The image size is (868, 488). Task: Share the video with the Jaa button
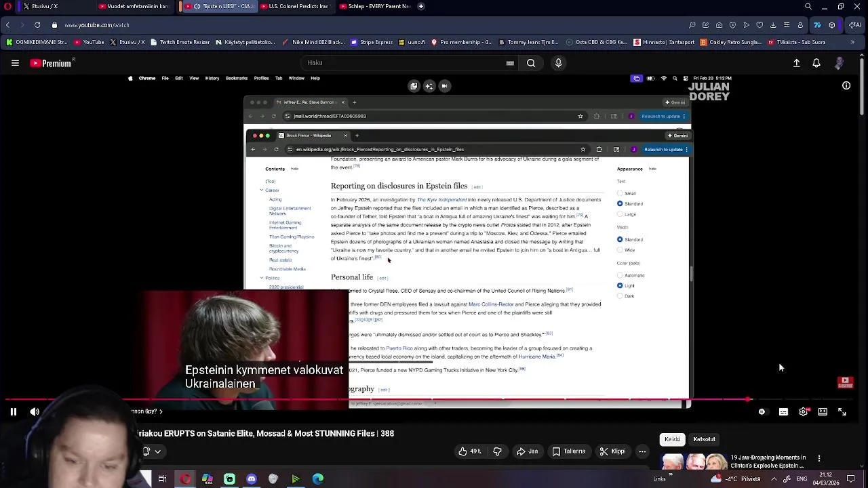[x=527, y=451]
